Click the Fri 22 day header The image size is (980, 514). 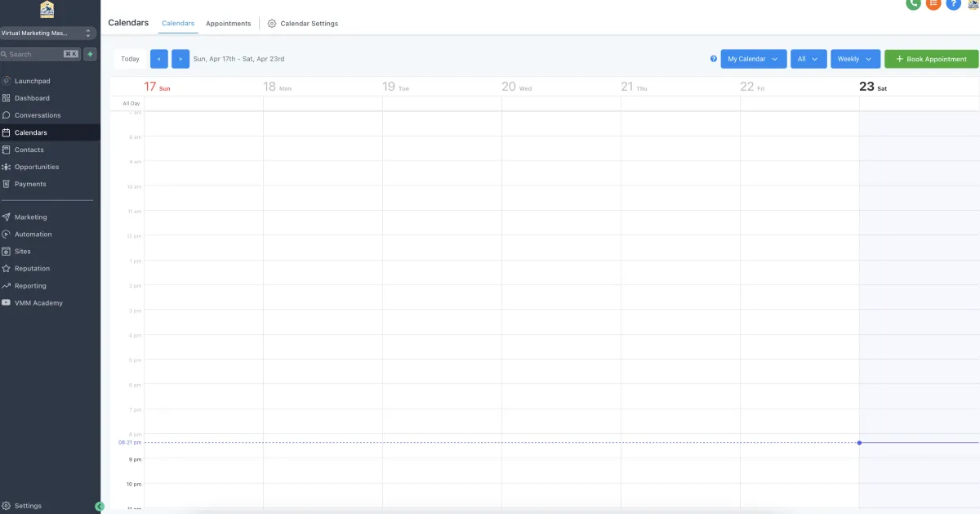tap(752, 87)
